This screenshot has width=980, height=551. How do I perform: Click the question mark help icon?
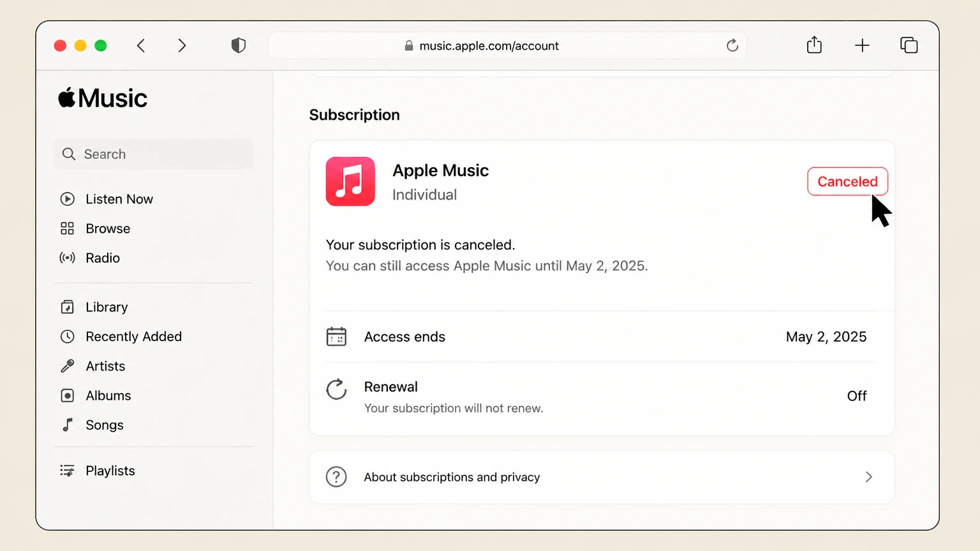(336, 477)
